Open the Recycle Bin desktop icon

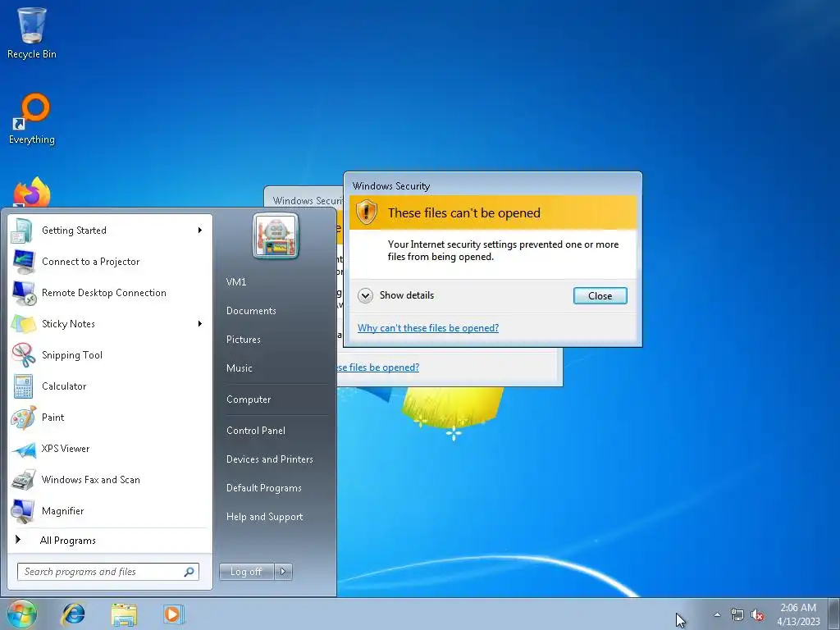click(32, 32)
